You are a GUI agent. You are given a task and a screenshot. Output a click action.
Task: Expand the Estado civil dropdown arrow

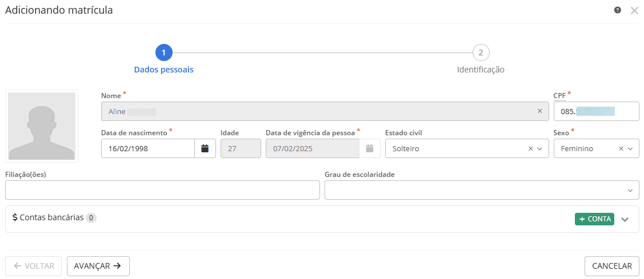click(539, 148)
